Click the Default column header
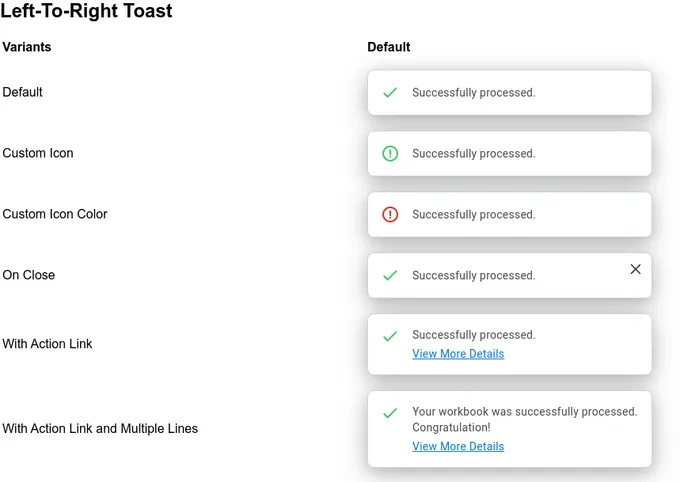Viewport: 680px width, 482px height. click(389, 47)
